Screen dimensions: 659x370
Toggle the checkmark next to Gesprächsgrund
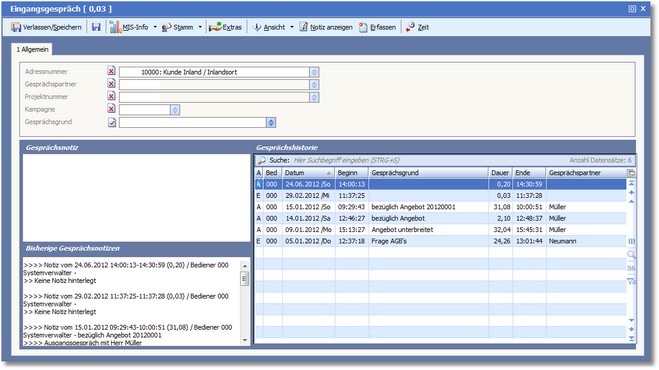click(x=112, y=122)
